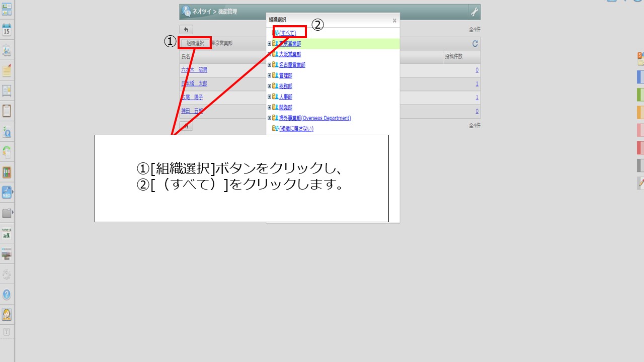Click the orange color tab on right edge
Screen dimensions: 644x362
point(640,112)
